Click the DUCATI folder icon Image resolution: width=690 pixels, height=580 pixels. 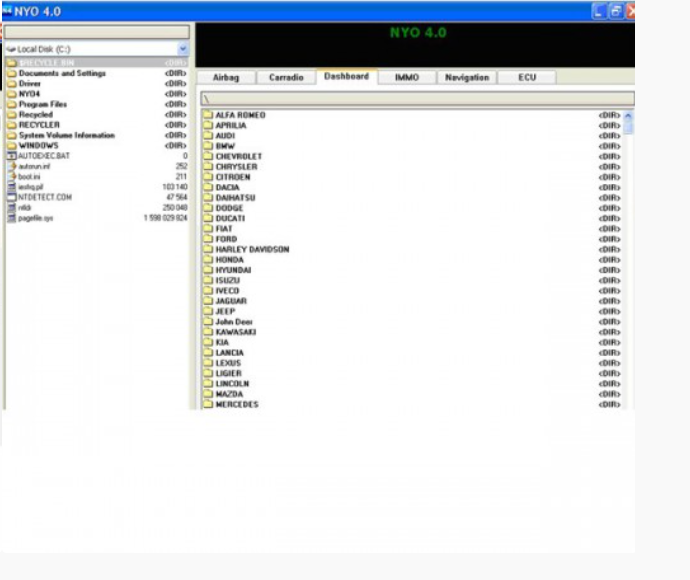(208, 218)
